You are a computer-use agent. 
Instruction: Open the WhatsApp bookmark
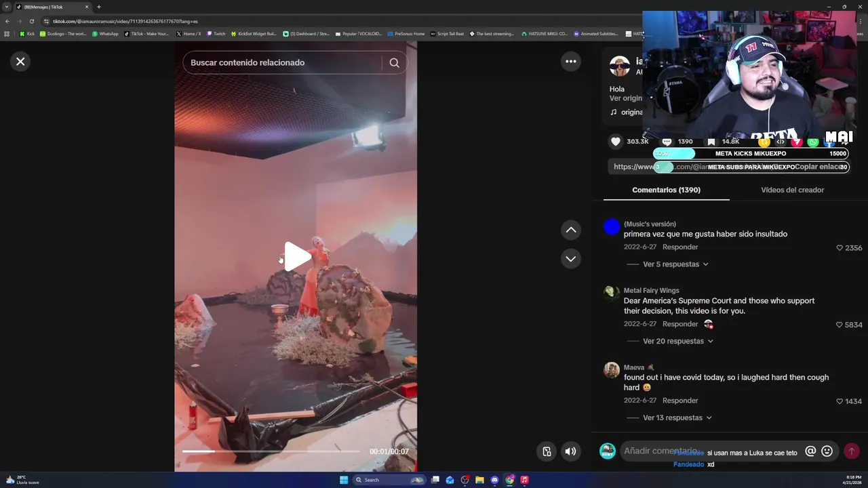(x=105, y=34)
